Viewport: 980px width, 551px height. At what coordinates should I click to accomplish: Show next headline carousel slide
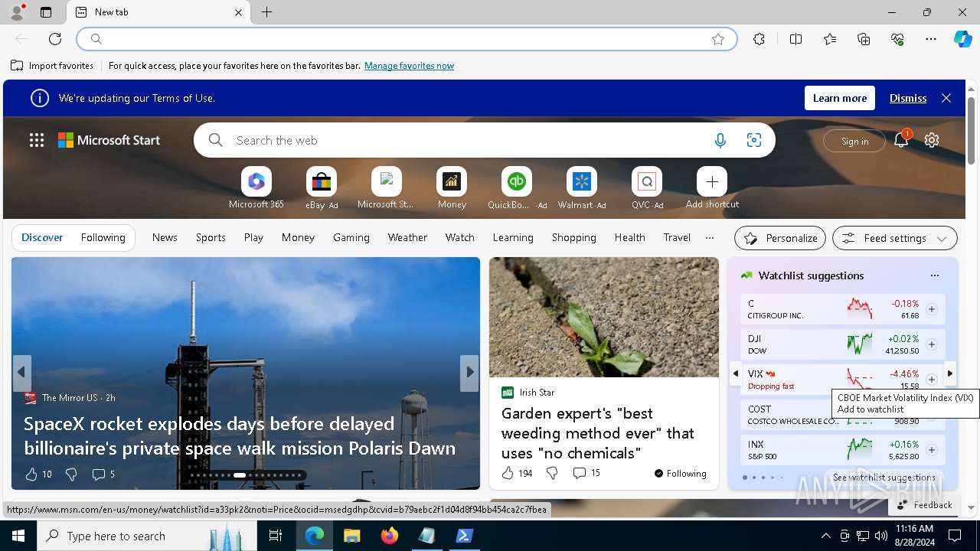point(469,373)
